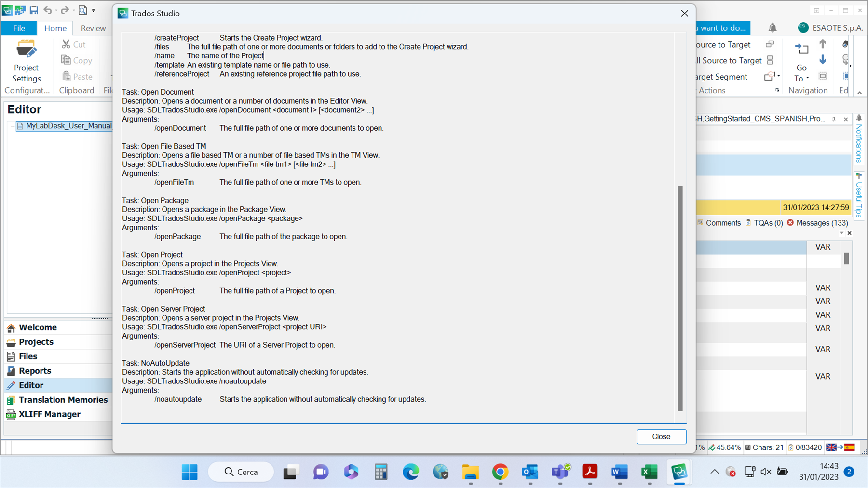The image size is (868, 488).
Task: Select the MyLabDesk_User_Manual file in Editor tree
Action: coord(64,126)
